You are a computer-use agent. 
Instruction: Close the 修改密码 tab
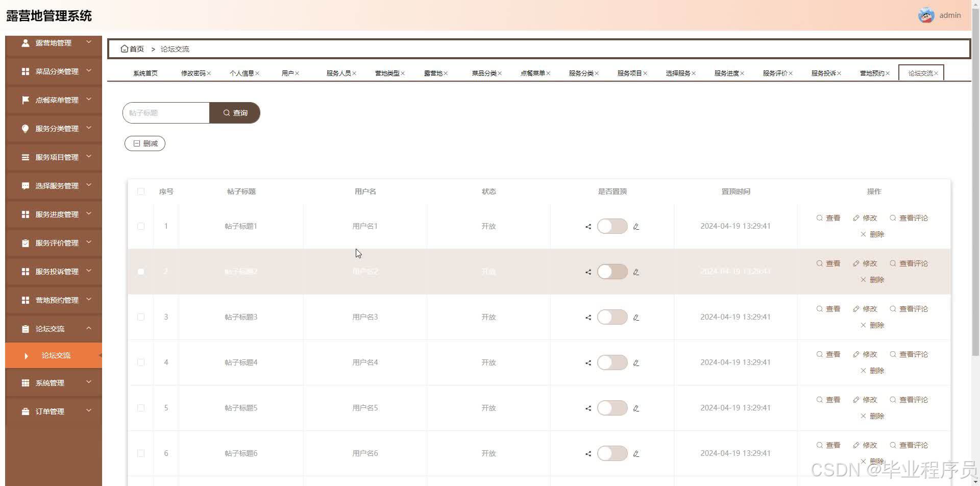tap(209, 74)
